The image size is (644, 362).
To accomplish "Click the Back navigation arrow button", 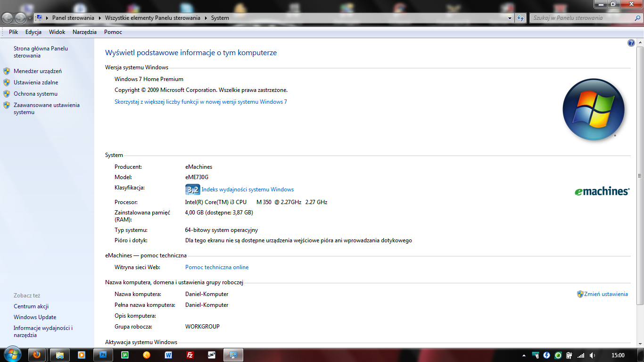I will (8, 18).
